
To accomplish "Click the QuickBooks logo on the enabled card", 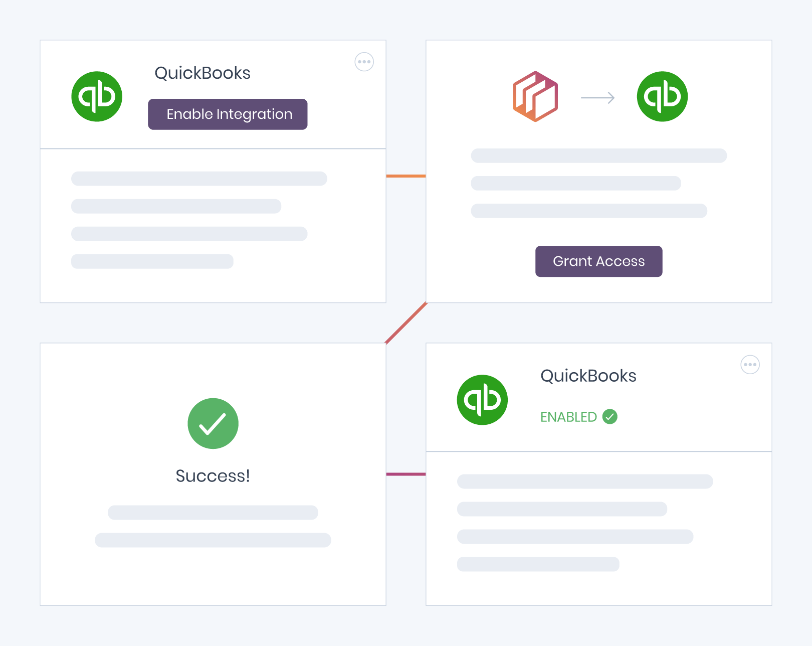I will (x=482, y=400).
